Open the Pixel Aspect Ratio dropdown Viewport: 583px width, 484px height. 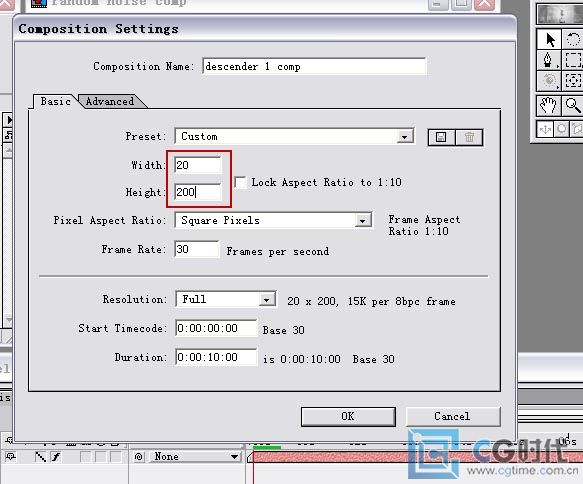point(273,220)
